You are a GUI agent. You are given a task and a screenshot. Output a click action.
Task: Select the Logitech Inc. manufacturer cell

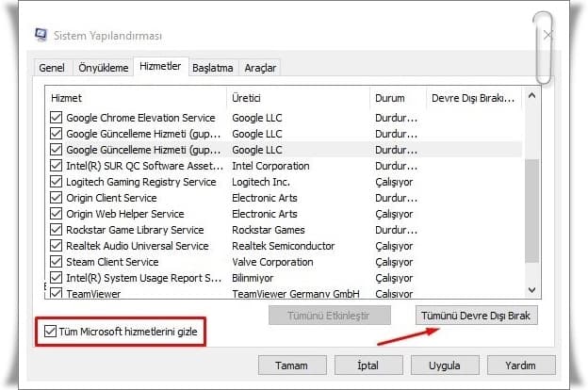click(x=261, y=182)
